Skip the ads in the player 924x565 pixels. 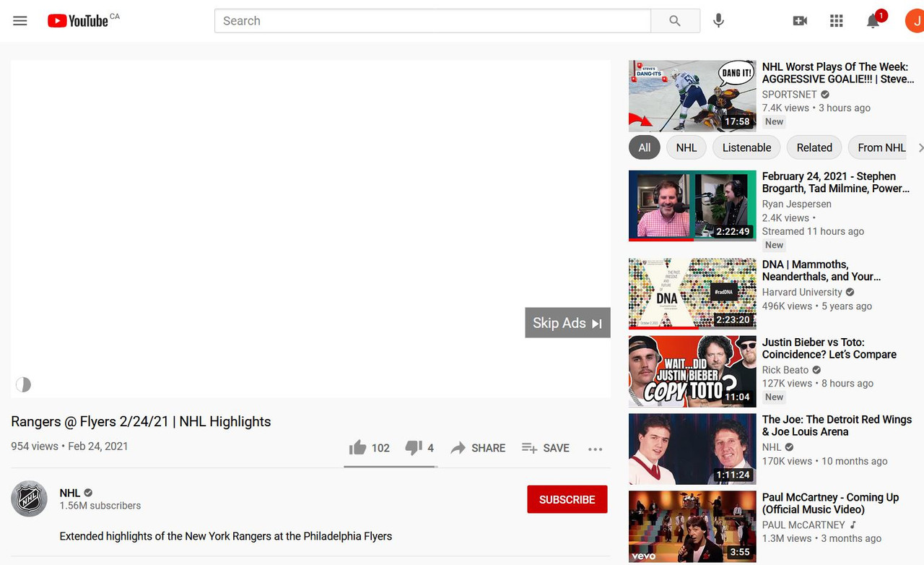click(567, 323)
